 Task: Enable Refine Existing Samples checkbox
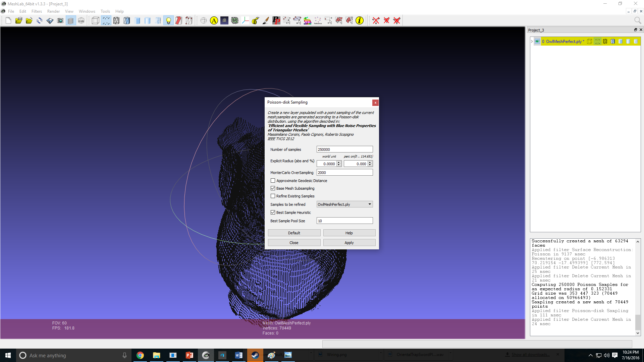(273, 196)
